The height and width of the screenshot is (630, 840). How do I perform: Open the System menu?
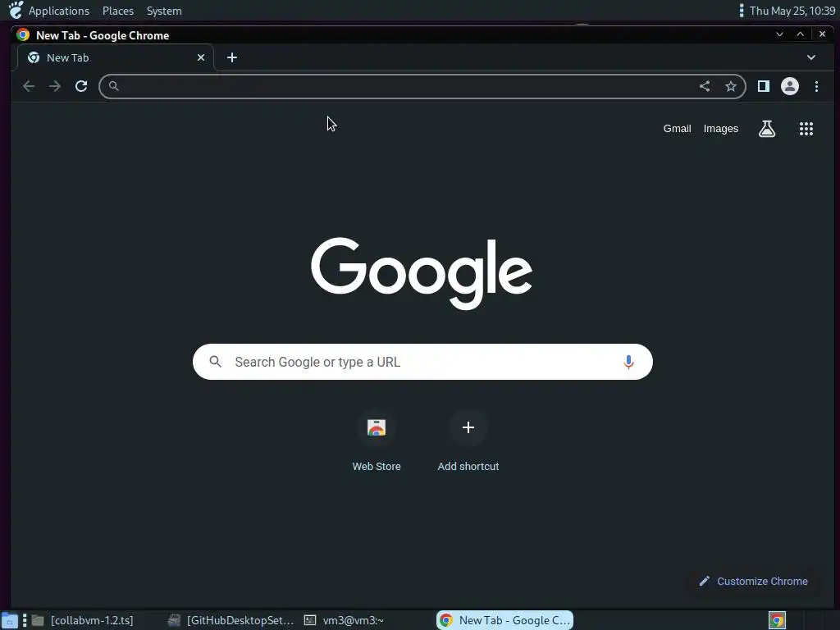click(x=164, y=11)
